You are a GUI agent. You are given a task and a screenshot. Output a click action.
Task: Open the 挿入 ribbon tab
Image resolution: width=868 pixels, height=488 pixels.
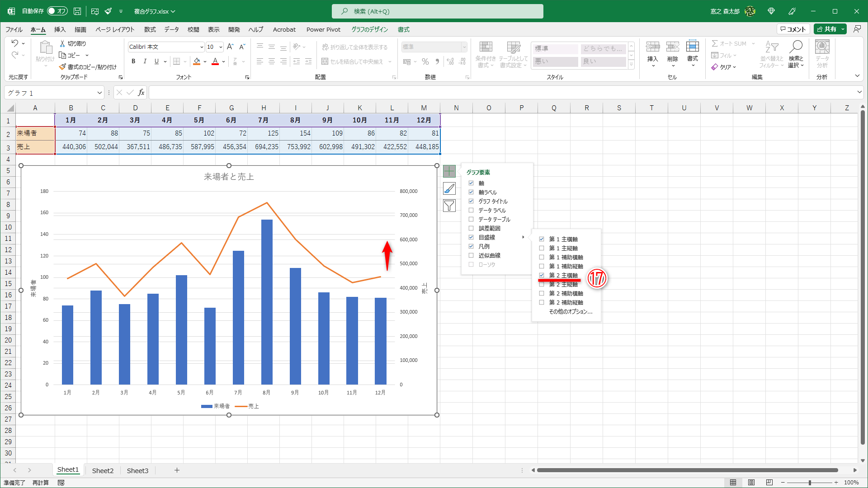(x=60, y=30)
